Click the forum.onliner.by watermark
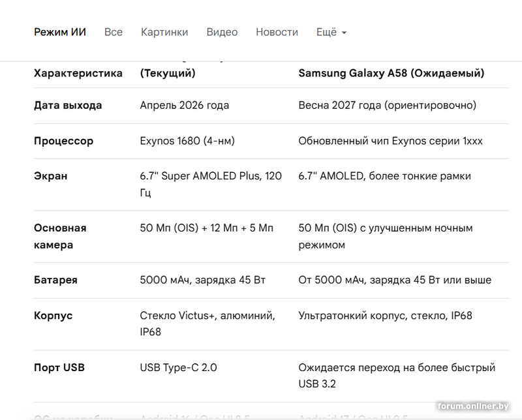The width and height of the screenshot is (522, 420). pos(473,406)
